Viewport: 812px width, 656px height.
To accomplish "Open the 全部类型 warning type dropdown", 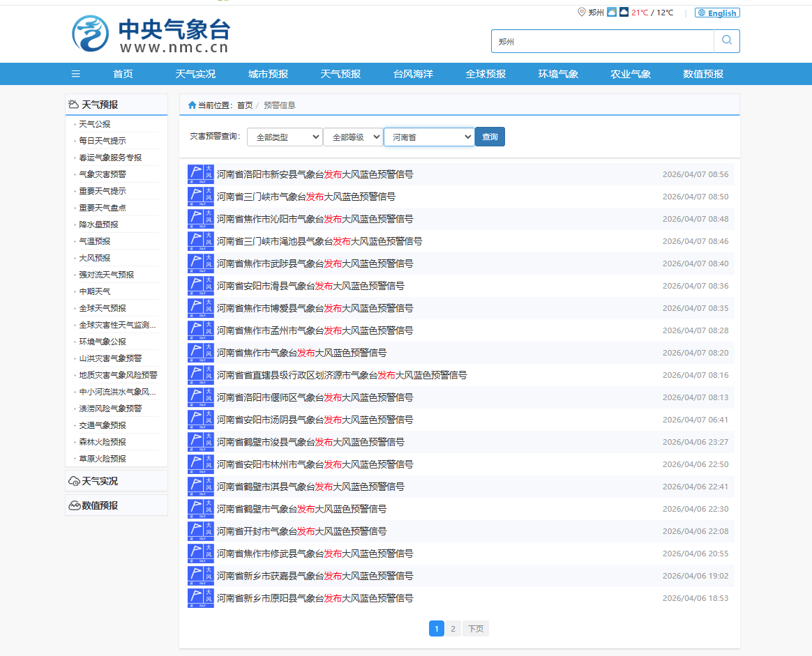I will (x=285, y=137).
